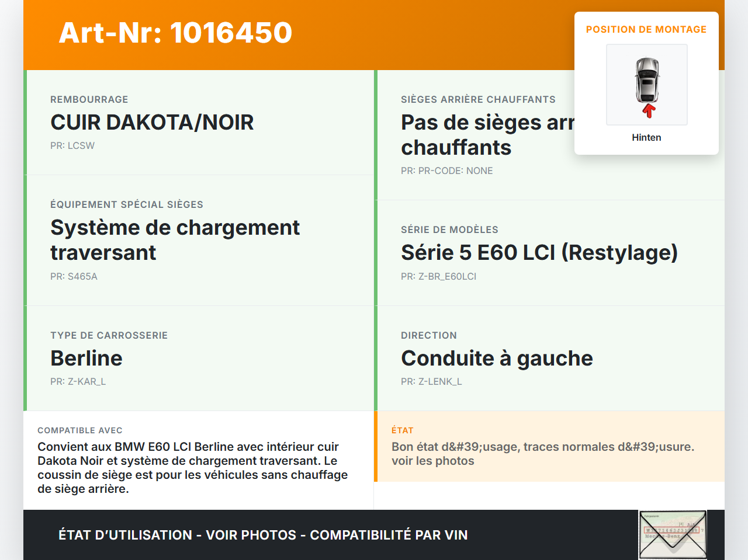Click the REMBOURRAGE label
The image size is (748, 560).
(x=89, y=99)
